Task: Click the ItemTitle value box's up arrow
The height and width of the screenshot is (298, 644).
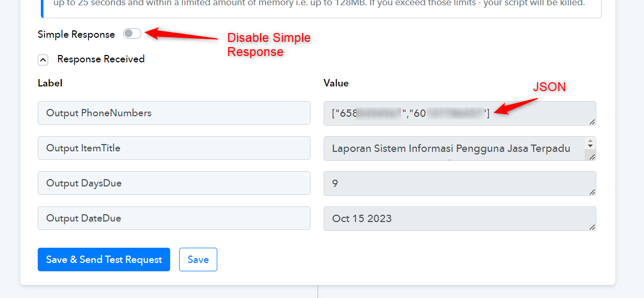Action: point(591,141)
